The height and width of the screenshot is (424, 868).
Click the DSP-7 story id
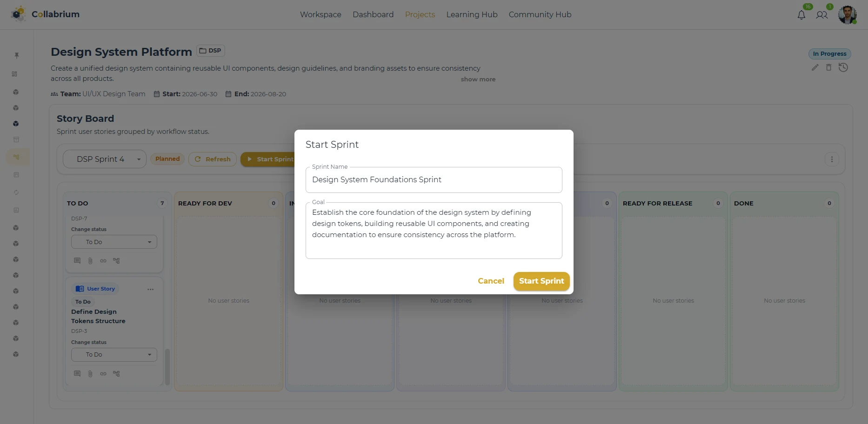pyautogui.click(x=79, y=219)
